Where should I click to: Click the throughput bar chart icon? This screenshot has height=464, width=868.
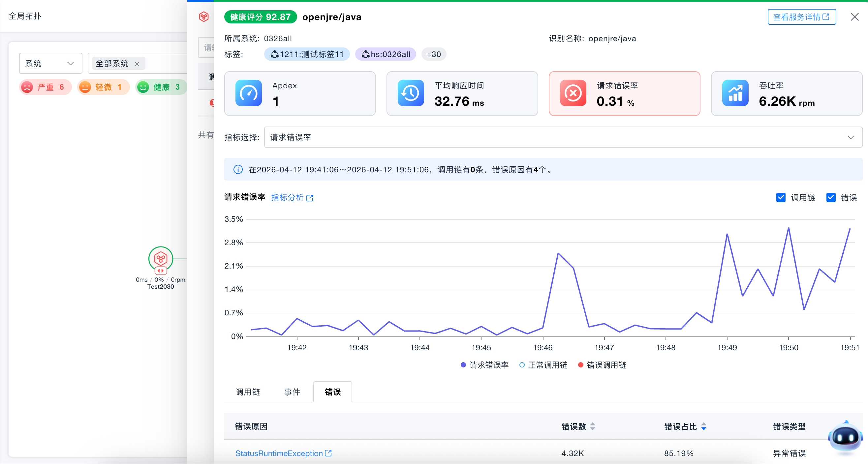(735, 93)
